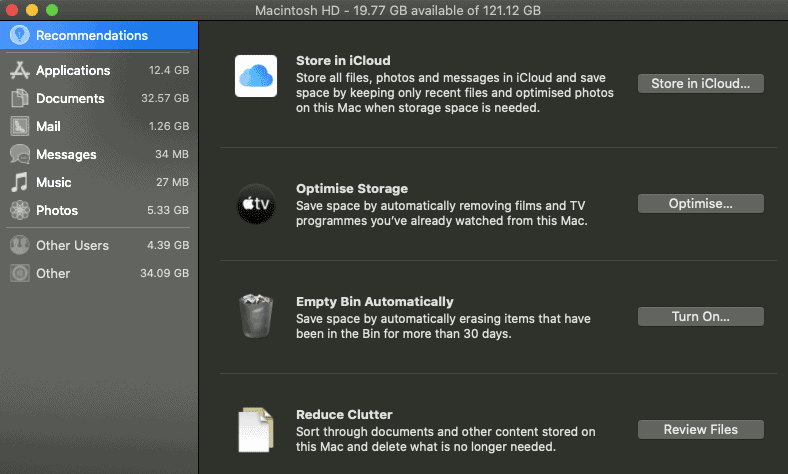
Task: Click the Review Files button
Action: [x=701, y=430]
